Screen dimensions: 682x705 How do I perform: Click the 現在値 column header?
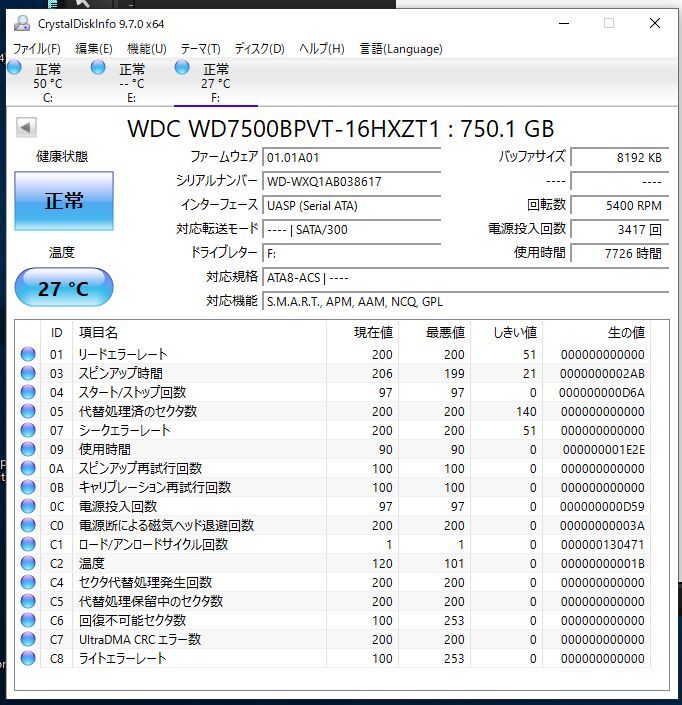[x=362, y=333]
